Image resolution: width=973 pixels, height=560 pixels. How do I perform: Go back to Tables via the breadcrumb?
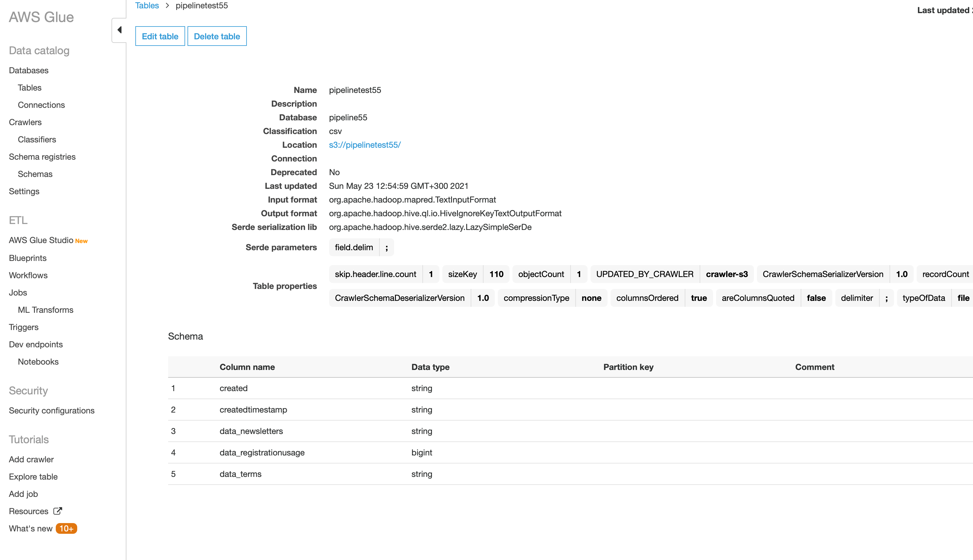pyautogui.click(x=147, y=5)
